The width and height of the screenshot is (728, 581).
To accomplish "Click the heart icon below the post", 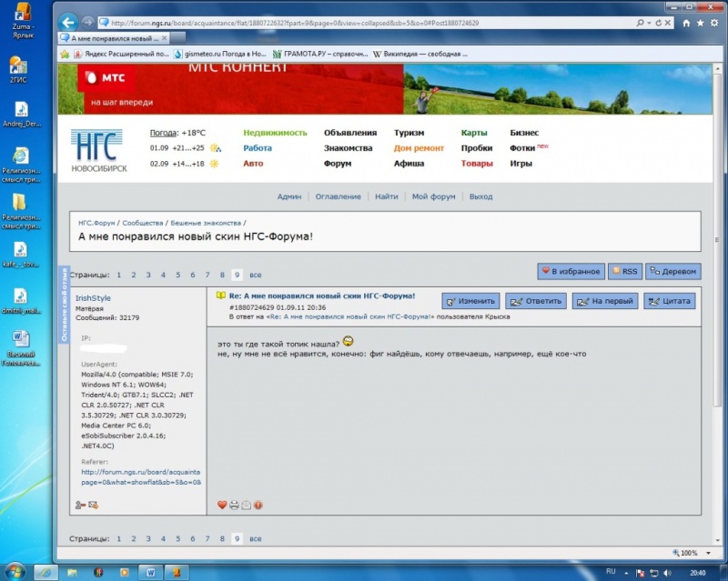I will point(222,505).
